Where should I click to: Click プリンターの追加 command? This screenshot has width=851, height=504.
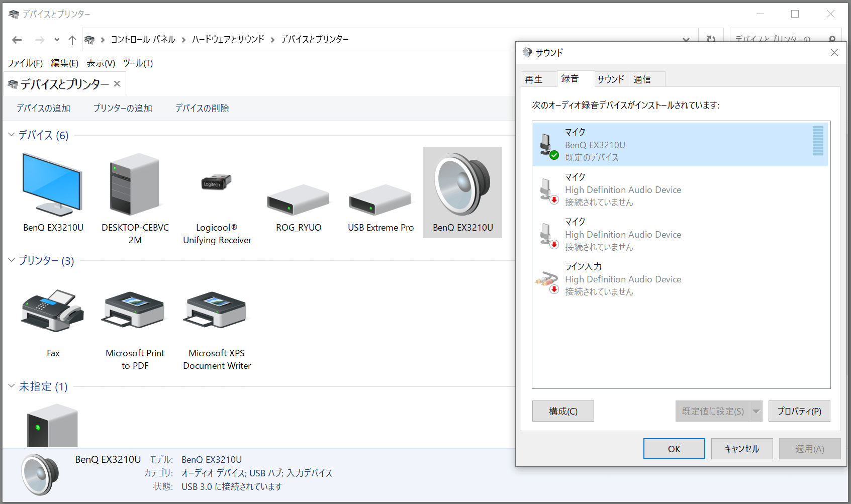[x=123, y=108]
